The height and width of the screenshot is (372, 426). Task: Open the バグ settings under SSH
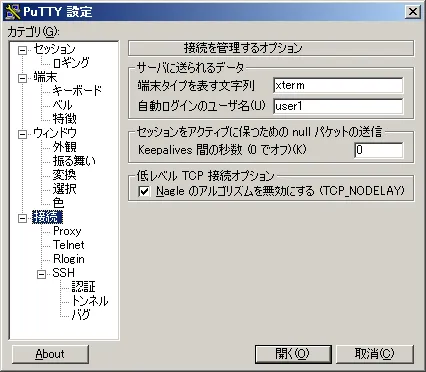coord(81,314)
